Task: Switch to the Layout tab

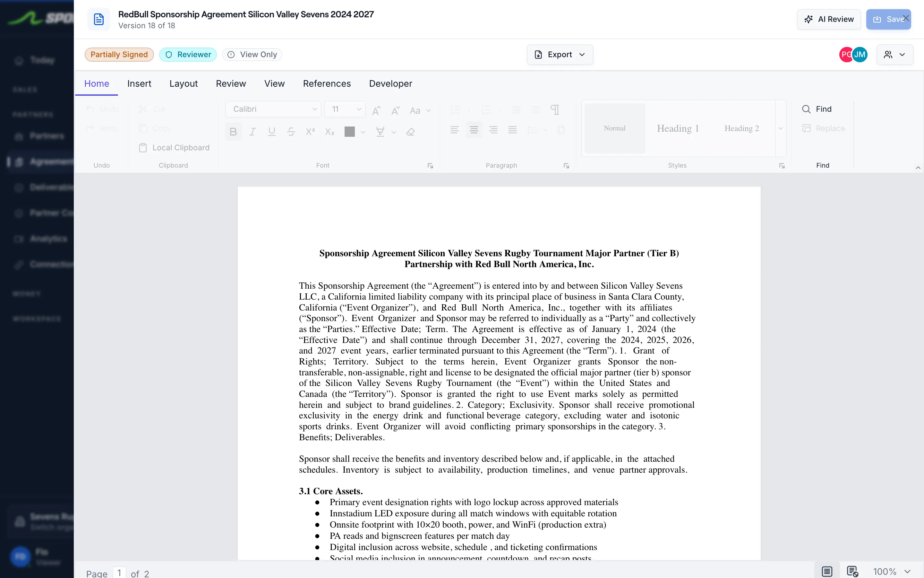Action: [x=184, y=83]
